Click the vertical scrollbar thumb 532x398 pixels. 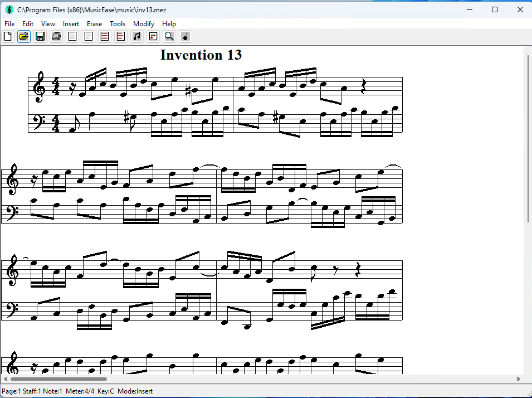pos(528,139)
